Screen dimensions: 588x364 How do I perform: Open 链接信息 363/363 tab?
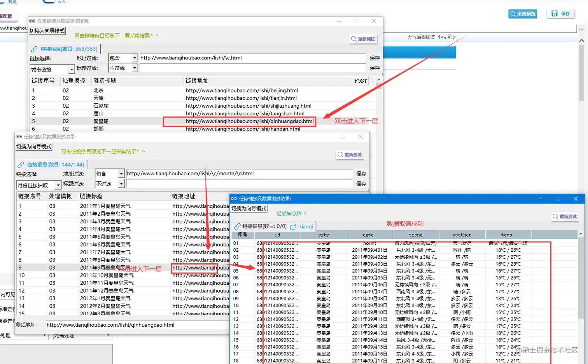pyautogui.click(x=65, y=49)
